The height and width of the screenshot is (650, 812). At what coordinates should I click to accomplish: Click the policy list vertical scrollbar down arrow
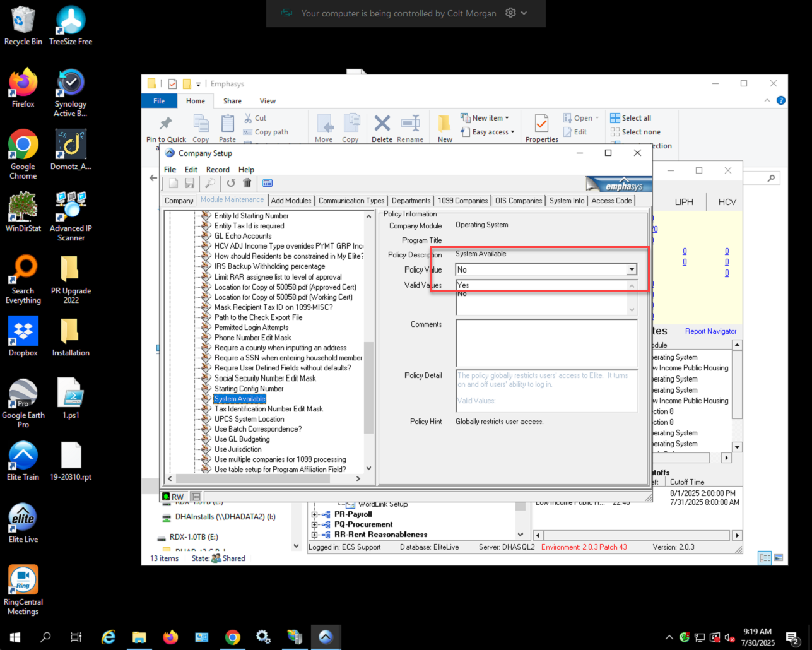point(369,469)
